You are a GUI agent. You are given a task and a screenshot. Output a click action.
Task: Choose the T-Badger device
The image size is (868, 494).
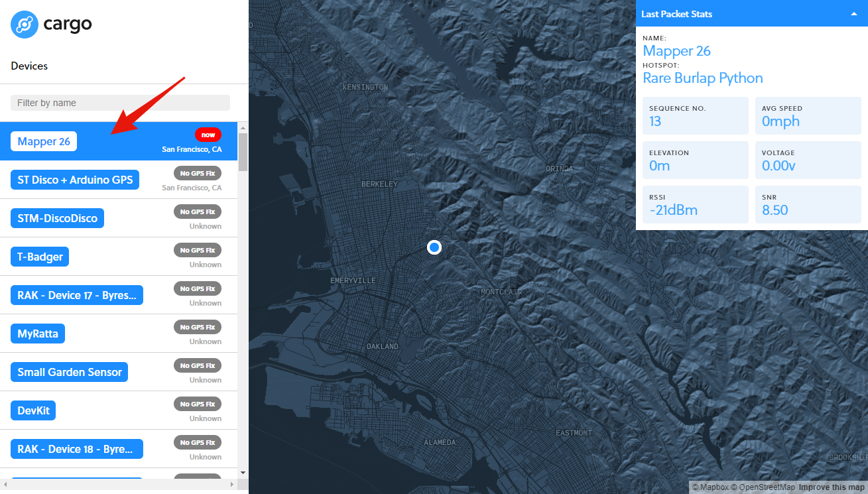(x=40, y=257)
